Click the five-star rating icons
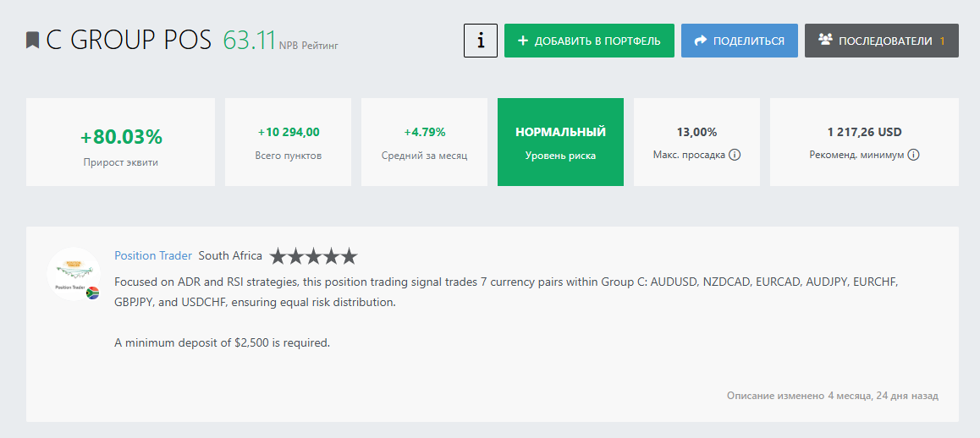 coord(313,256)
